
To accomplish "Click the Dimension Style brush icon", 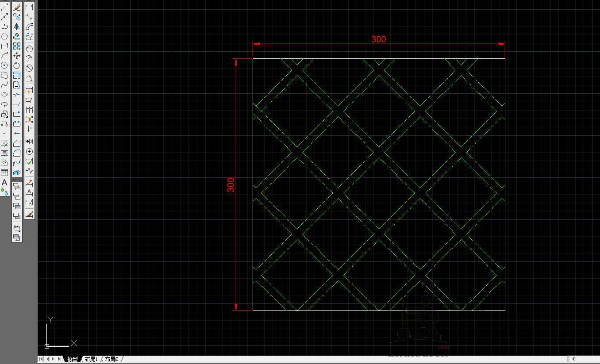I will pyautogui.click(x=29, y=215).
